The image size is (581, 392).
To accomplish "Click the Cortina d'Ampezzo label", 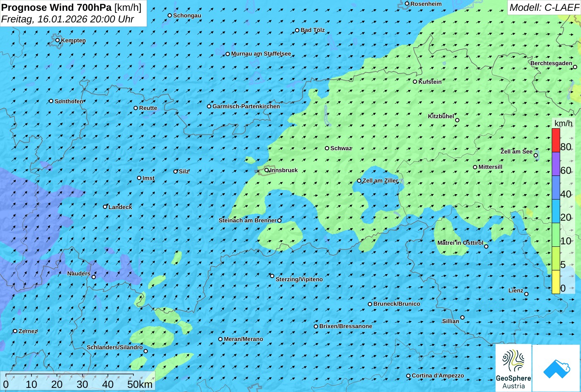I will (438, 375).
